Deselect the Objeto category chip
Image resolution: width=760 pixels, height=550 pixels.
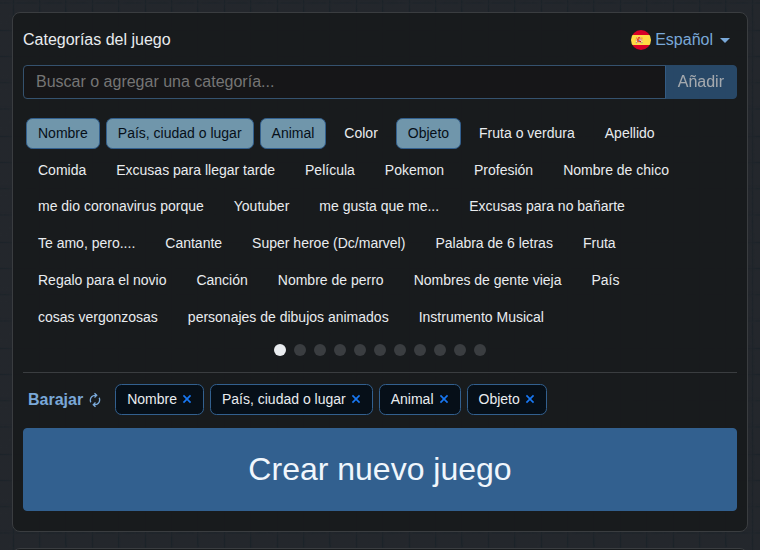pos(428,133)
